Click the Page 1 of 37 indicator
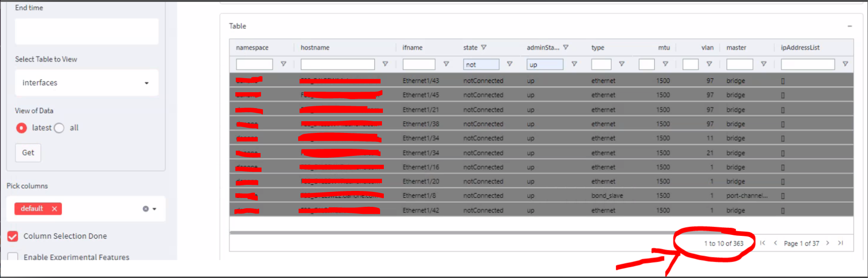Screen dimensions: 868x278 801,243
